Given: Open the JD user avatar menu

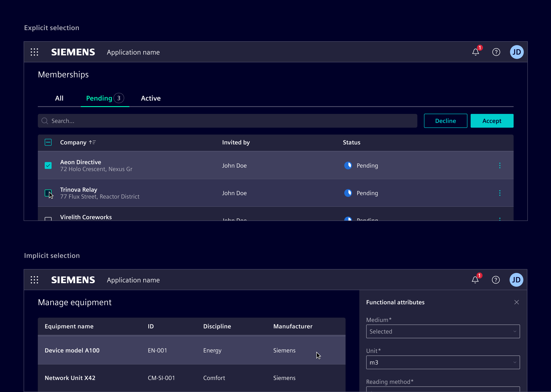Looking at the screenshot, I should [517, 52].
